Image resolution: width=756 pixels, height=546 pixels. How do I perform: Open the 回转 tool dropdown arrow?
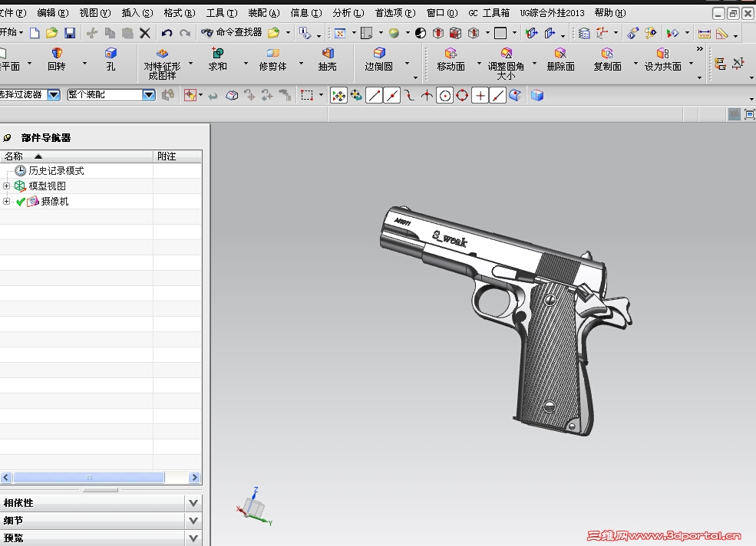(85, 63)
